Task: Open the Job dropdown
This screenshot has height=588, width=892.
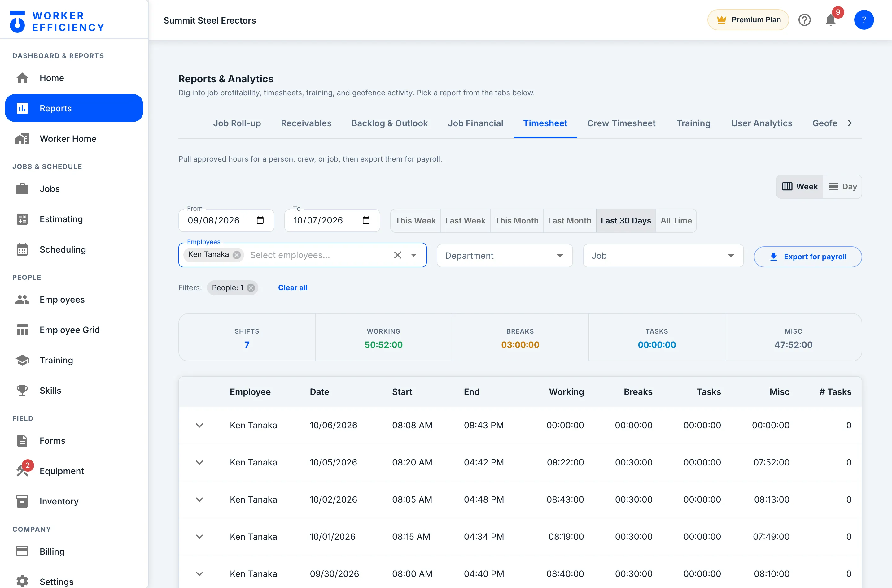Action: pyautogui.click(x=663, y=256)
